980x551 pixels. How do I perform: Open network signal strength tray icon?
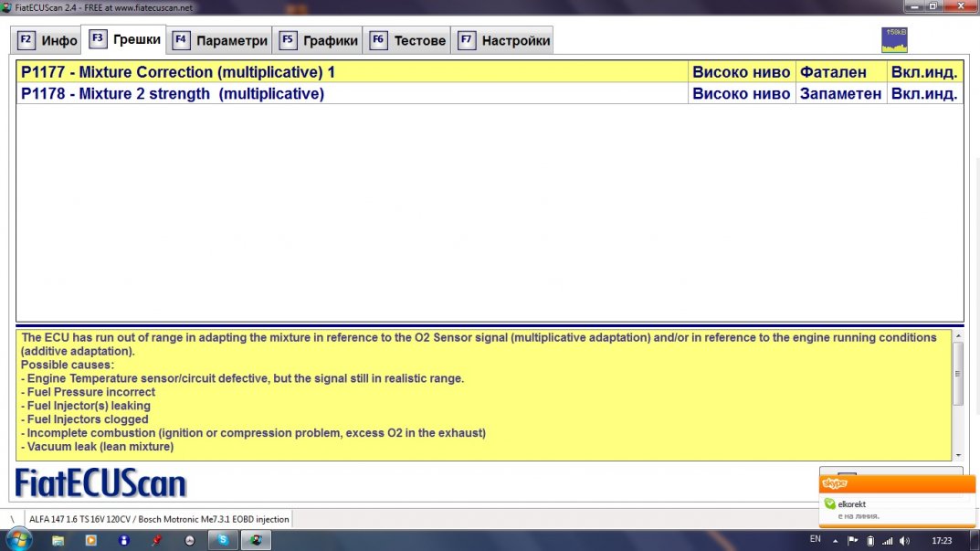(886, 540)
